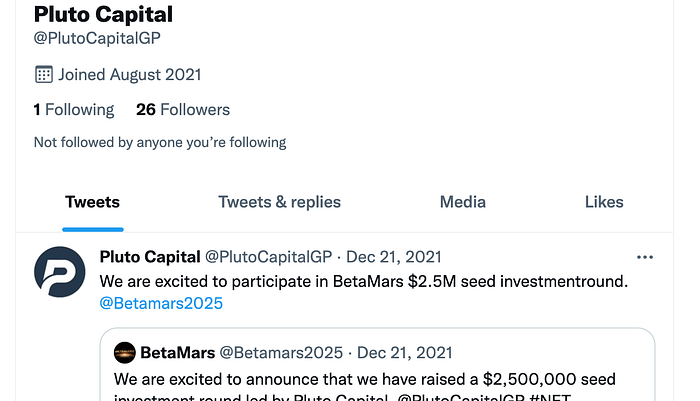Open the @Betamars2025 mention link
700x401 pixels.
tap(161, 304)
